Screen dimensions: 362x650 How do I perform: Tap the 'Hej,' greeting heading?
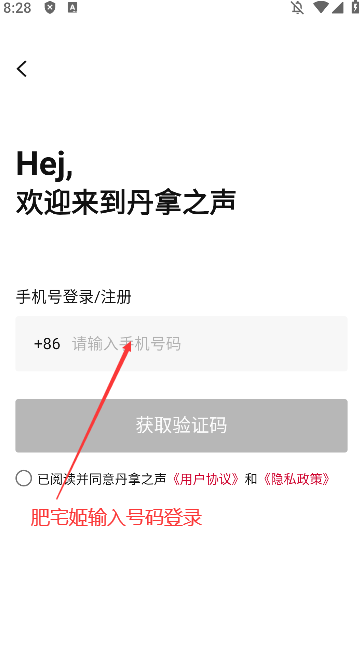point(44,165)
